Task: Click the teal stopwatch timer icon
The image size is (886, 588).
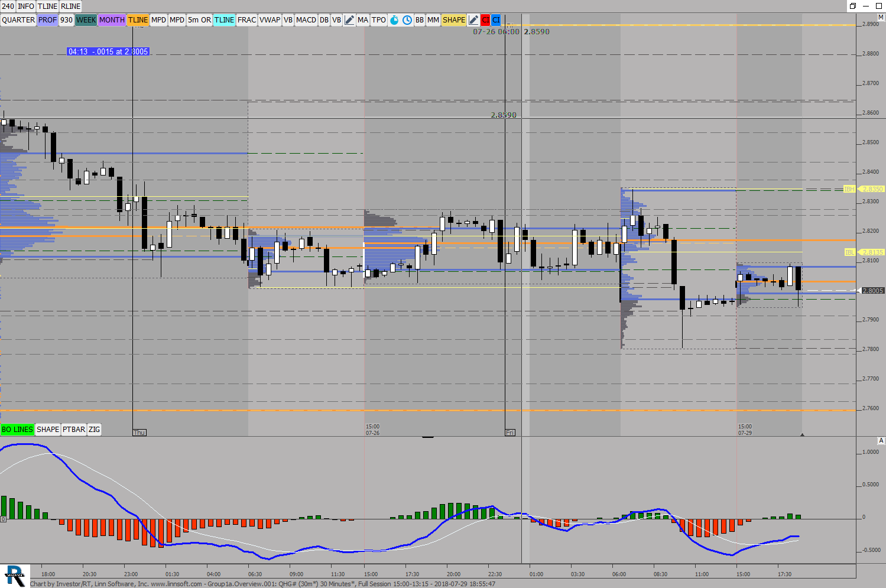Action: [394, 20]
